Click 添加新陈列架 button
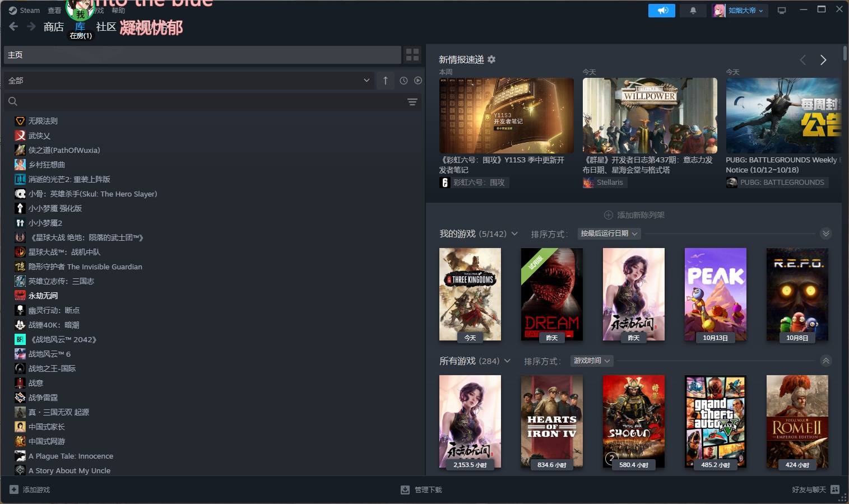 tap(634, 215)
